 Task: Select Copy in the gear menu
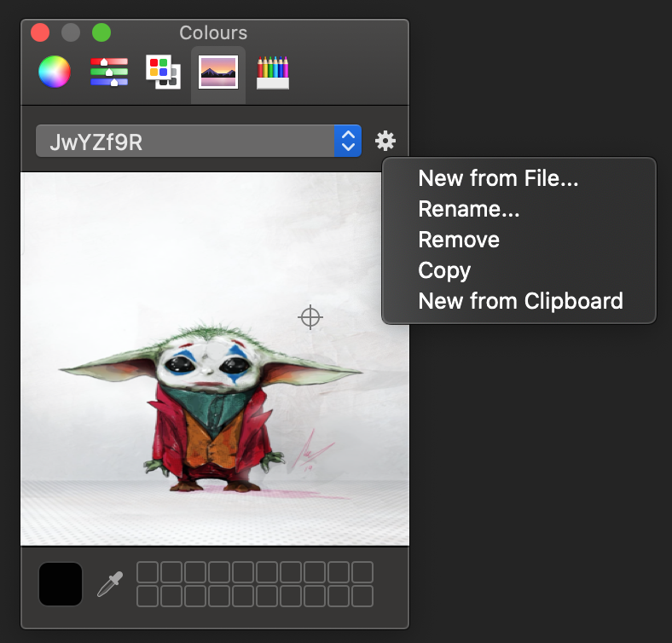pos(519,270)
